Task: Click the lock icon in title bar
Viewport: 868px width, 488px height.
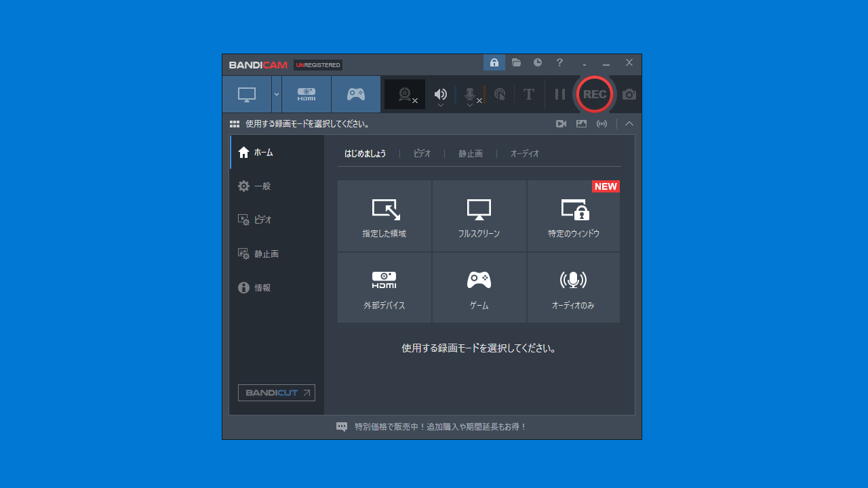Action: [494, 62]
